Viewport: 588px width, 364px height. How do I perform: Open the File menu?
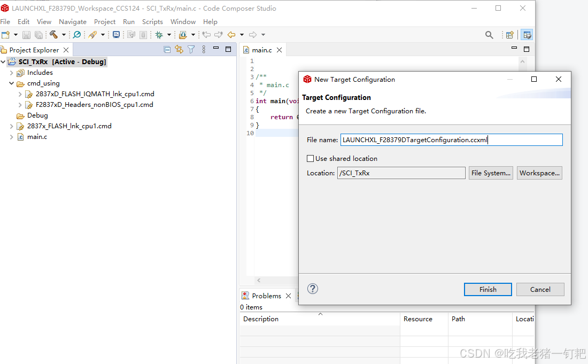tap(5, 22)
